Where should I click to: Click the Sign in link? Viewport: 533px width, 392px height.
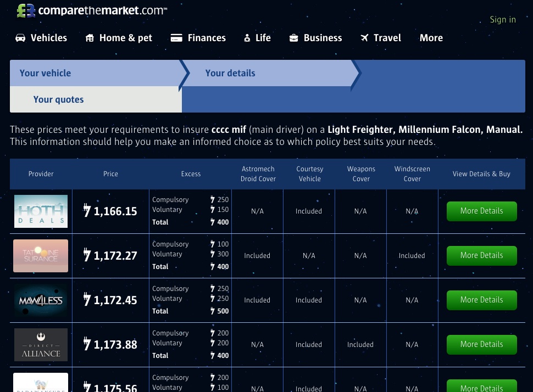pos(503,19)
